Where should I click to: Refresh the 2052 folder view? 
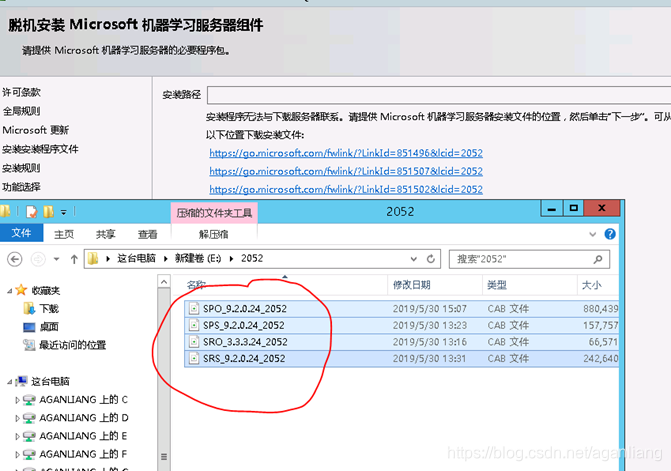point(431,258)
